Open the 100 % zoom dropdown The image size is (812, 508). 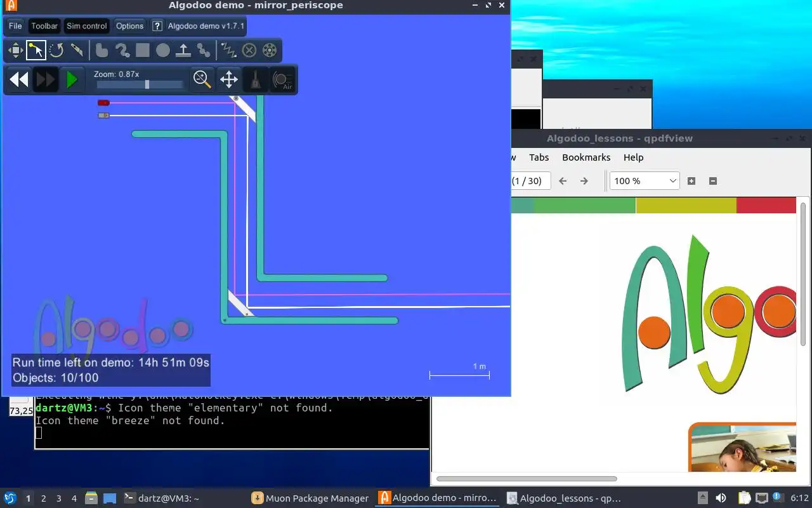pyautogui.click(x=645, y=181)
